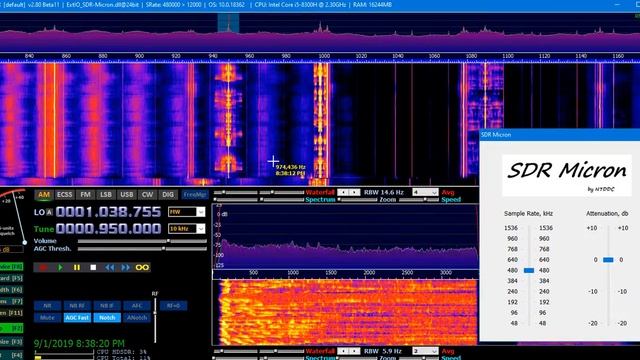The width and height of the screenshot is (640, 360).
Task: Click the white Stop button
Action: pyautogui.click(x=93, y=267)
